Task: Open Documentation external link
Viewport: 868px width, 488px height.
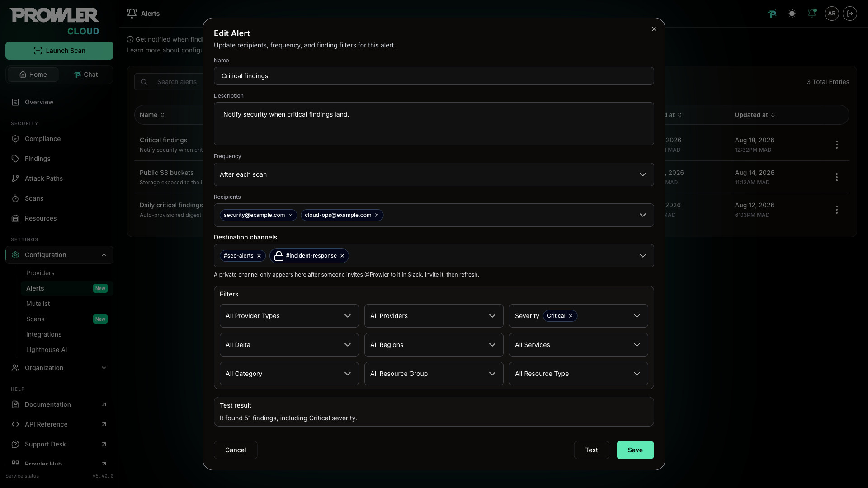Action: point(59,404)
